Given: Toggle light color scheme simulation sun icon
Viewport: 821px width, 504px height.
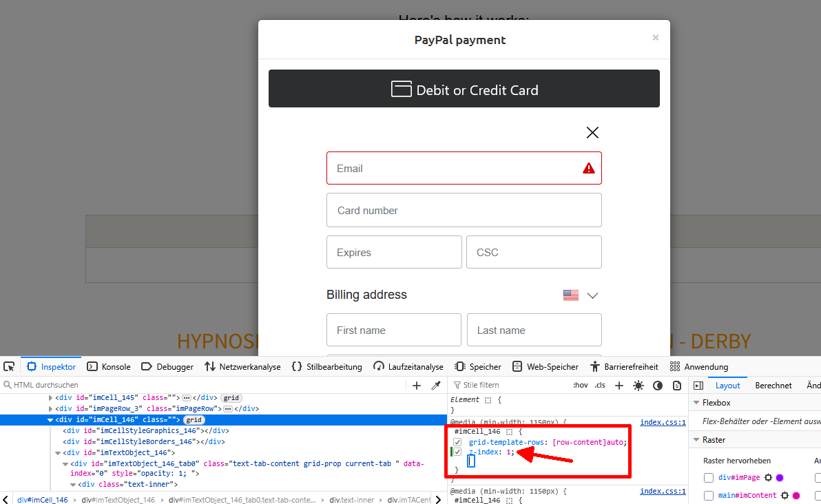Looking at the screenshot, I should coord(638,386).
